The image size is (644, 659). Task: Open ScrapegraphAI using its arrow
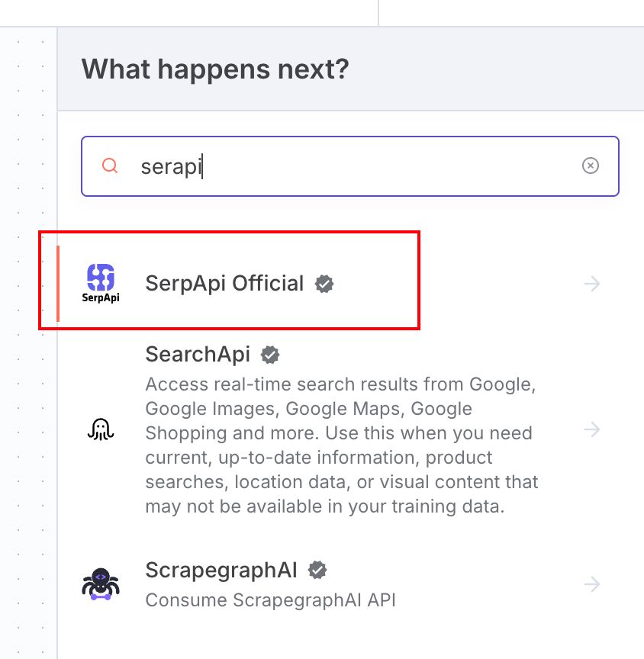592,583
